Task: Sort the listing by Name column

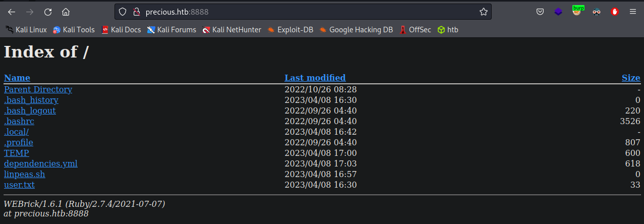Action: coord(17,78)
